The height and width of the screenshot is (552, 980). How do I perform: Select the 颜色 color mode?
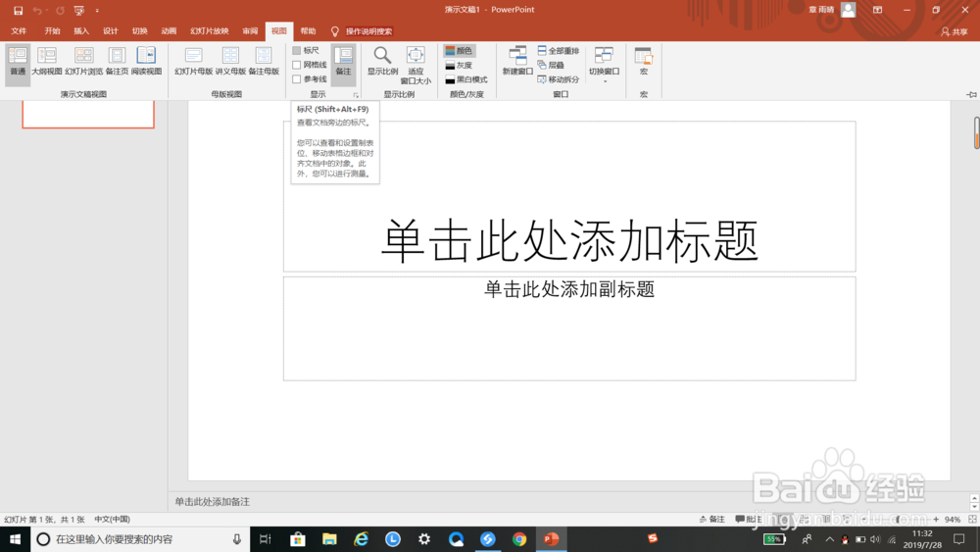pyautogui.click(x=459, y=50)
